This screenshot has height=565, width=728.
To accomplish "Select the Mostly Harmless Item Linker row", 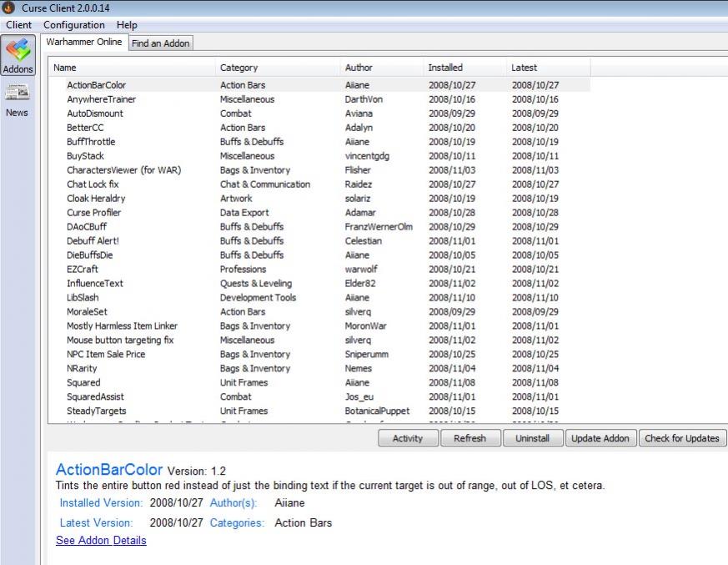I will (x=319, y=325).
